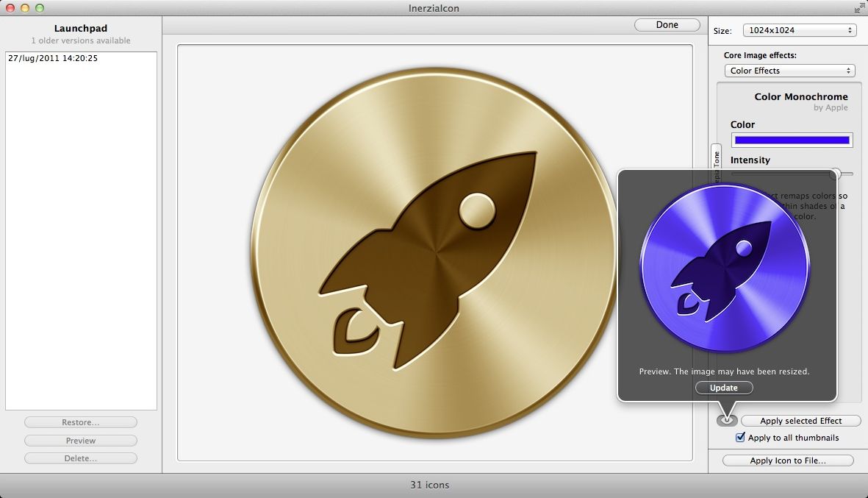868x498 pixels.
Task: Click the Intensity slider knob
Action: 835,174
